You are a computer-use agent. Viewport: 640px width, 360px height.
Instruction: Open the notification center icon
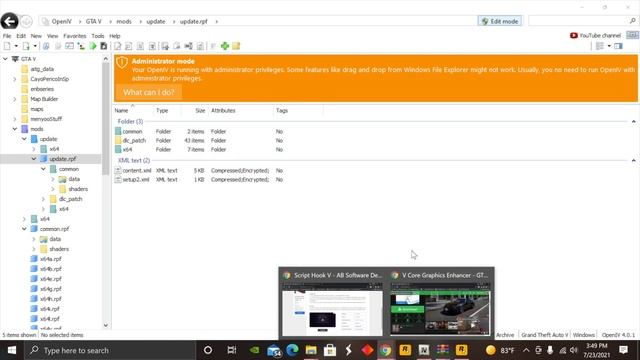click(623, 350)
